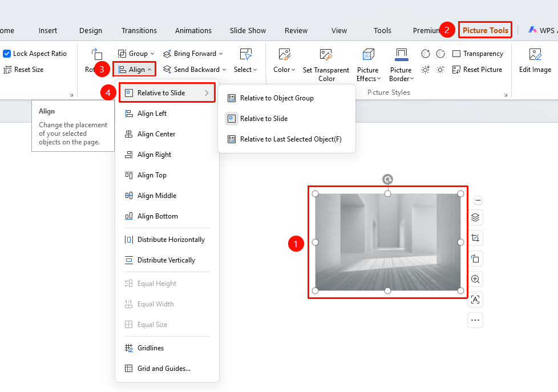Click the rotate icon in the floating picture toolbar
Image resolution: width=558 pixels, height=392 pixels.
tap(475, 258)
